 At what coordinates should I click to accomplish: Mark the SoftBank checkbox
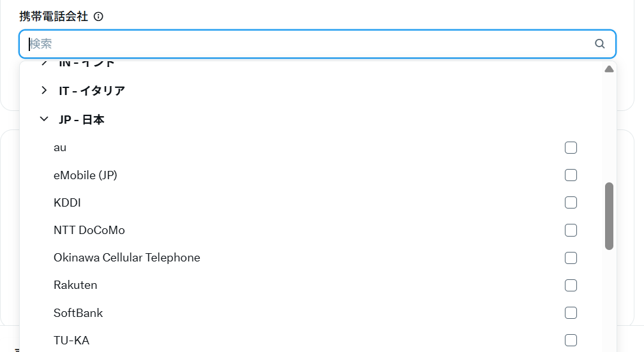click(x=571, y=313)
